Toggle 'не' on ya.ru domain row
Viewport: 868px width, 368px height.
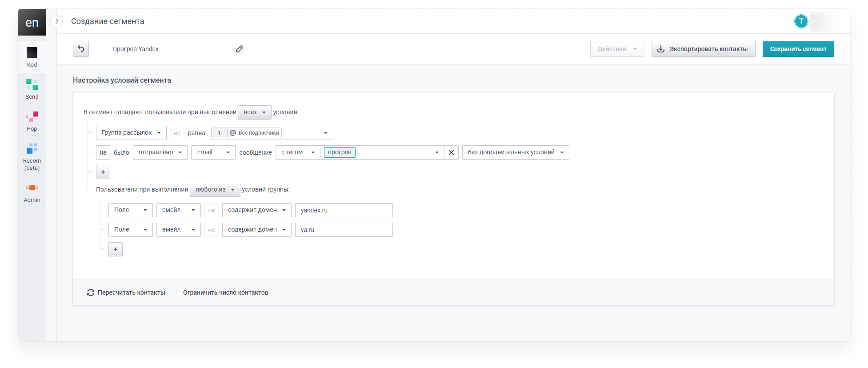click(212, 230)
